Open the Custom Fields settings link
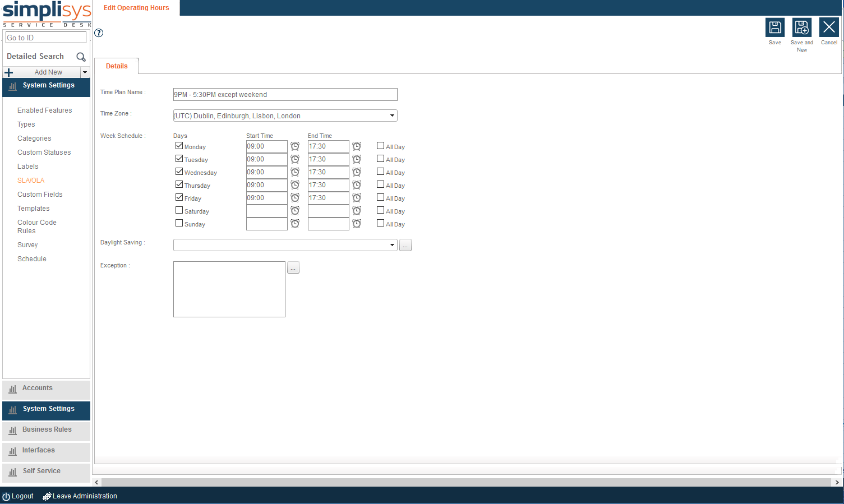The image size is (844, 504). point(40,195)
